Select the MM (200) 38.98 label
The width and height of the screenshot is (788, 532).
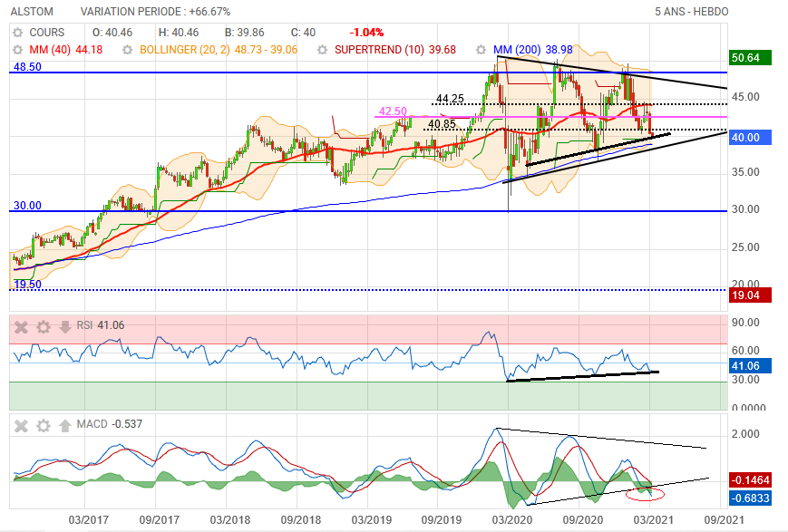click(532, 50)
